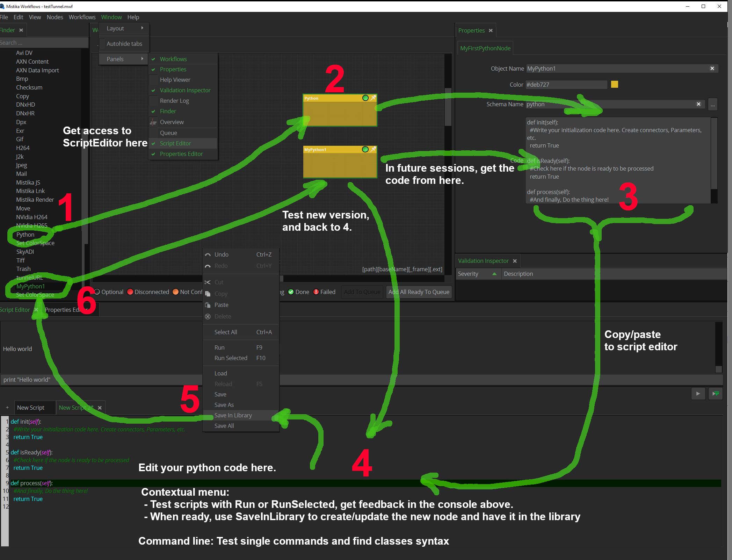This screenshot has width=732, height=560.
Task: Close the Script Editor panel tab
Action: (x=36, y=310)
